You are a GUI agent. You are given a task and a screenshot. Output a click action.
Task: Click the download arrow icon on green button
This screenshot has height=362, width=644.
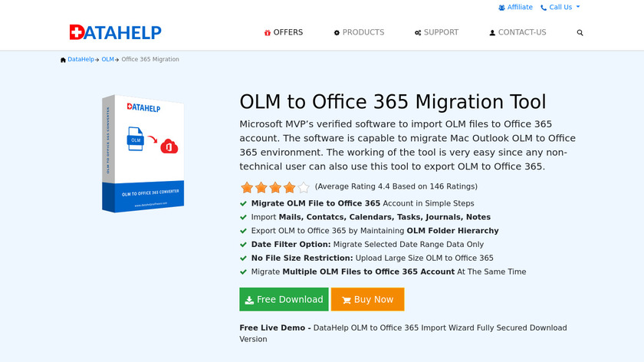[x=249, y=301]
